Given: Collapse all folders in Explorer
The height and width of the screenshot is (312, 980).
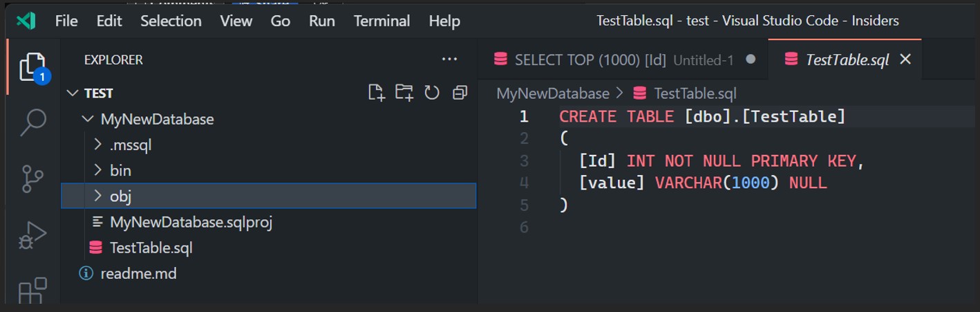Looking at the screenshot, I should click(460, 93).
